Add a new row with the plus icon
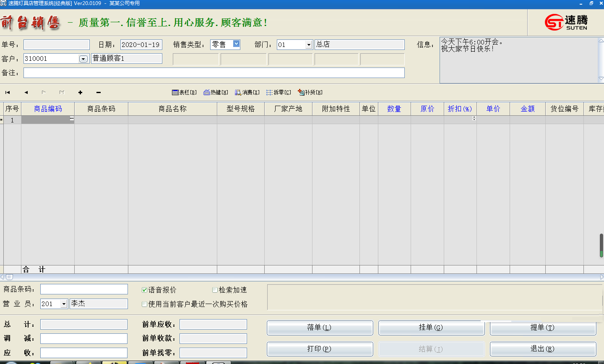This screenshot has width=604, height=364. click(80, 92)
